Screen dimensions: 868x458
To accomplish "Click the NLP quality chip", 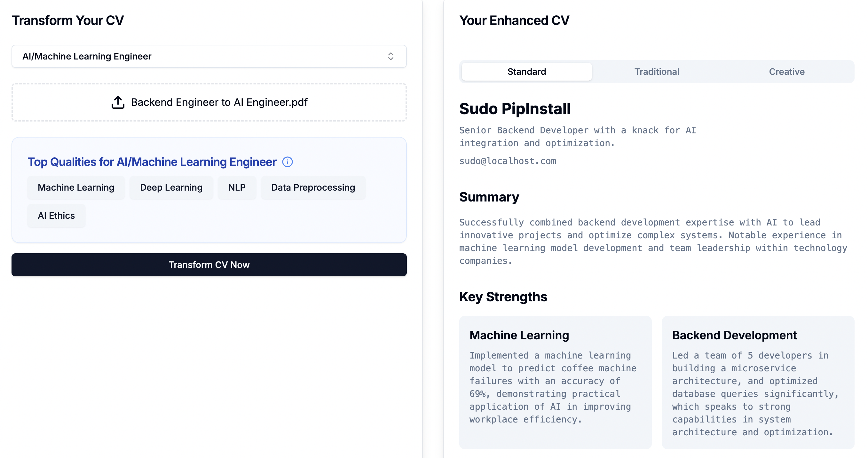I will coord(237,188).
